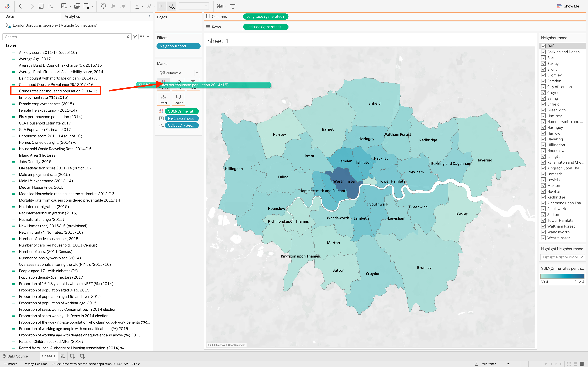Click the Swap Rows and Columns icon
588x367 pixels.
103,6
